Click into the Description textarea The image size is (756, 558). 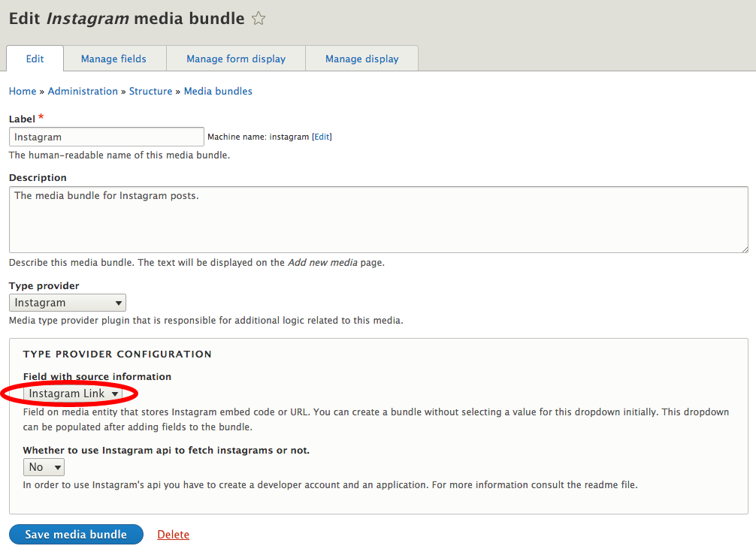point(379,220)
